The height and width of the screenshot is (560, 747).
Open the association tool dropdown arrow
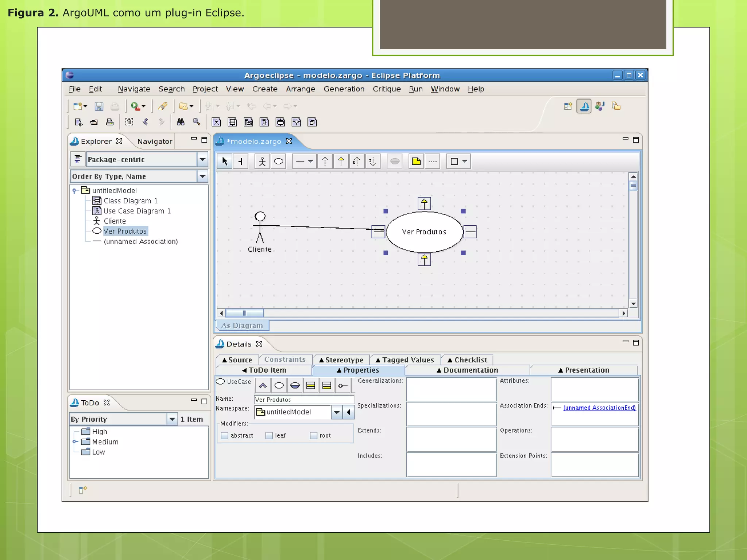pos(310,161)
